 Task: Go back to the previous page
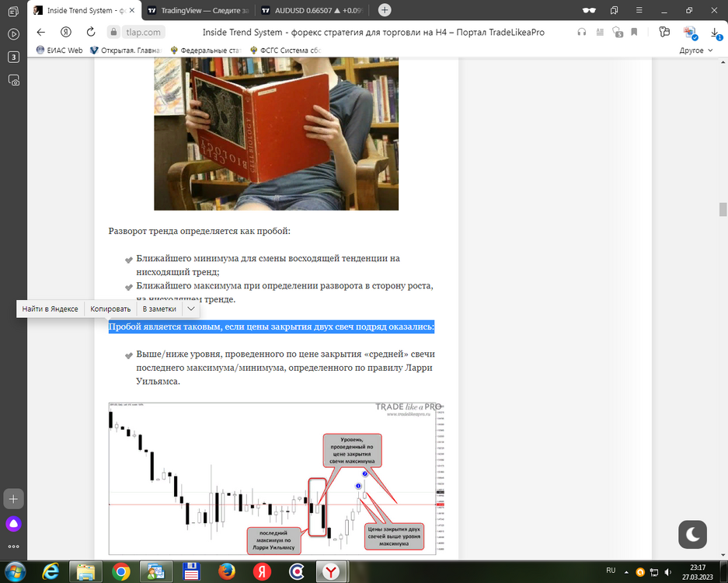tap(41, 32)
